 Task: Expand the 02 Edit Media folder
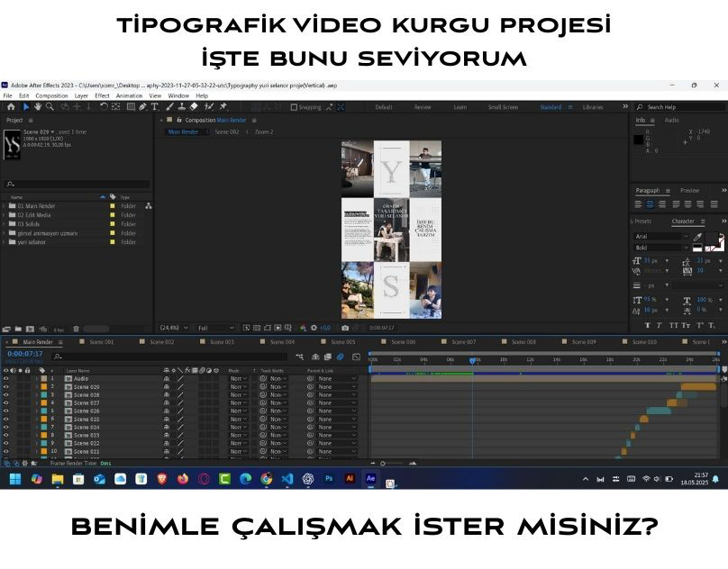[4, 215]
